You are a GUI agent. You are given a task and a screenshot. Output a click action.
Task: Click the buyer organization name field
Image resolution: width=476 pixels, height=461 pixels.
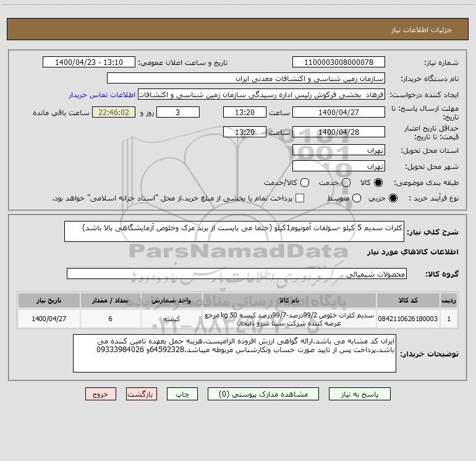(x=246, y=79)
